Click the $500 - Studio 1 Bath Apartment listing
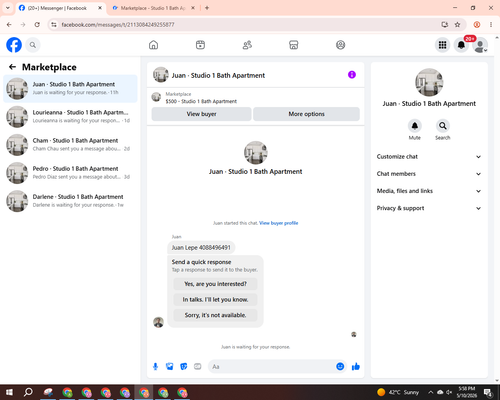 click(x=201, y=101)
